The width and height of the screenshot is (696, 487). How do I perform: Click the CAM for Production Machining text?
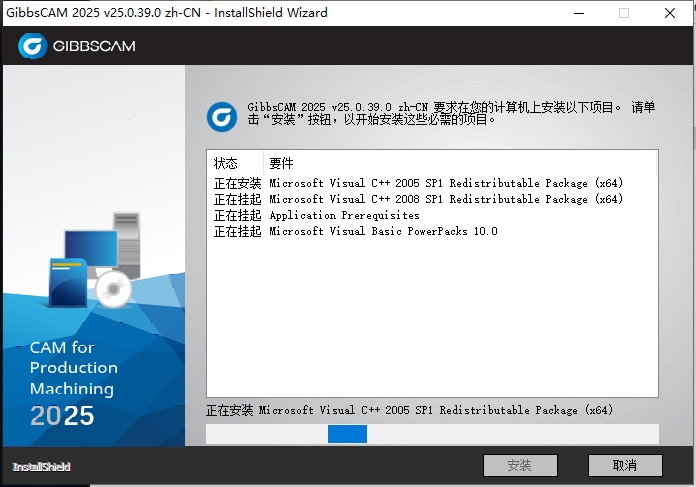[73, 368]
